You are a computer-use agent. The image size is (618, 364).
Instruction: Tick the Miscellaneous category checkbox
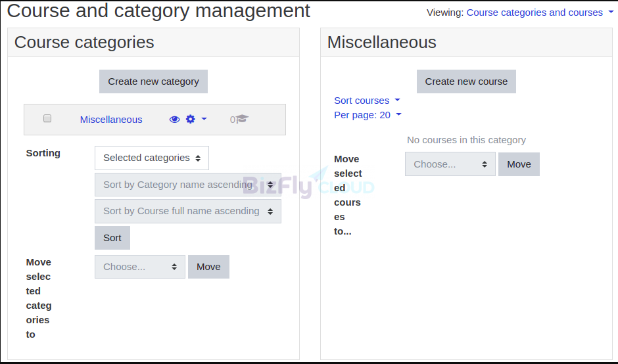point(47,118)
